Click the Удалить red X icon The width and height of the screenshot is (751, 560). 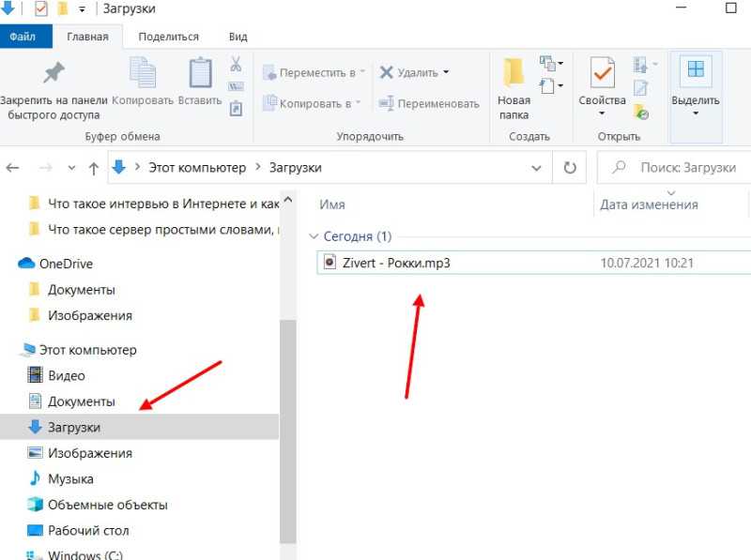coord(386,72)
